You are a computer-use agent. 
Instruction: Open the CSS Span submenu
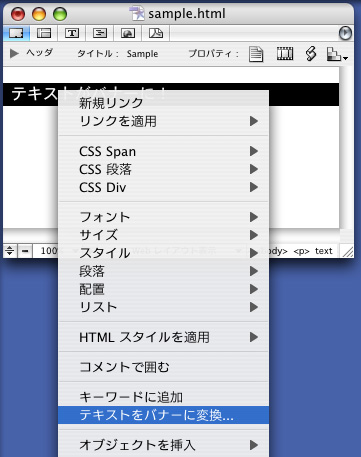point(163,151)
